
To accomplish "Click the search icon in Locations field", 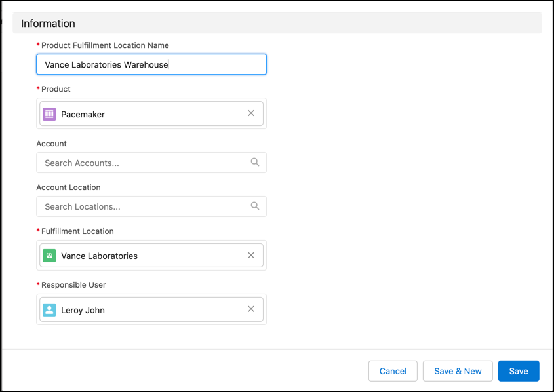I will (255, 206).
